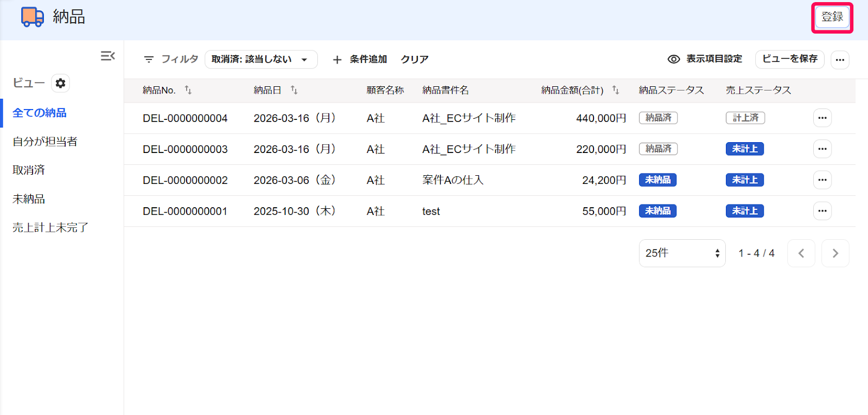Click the 未計上 badge on DEL-0000000003
This screenshot has height=415, width=868.
pos(745,149)
